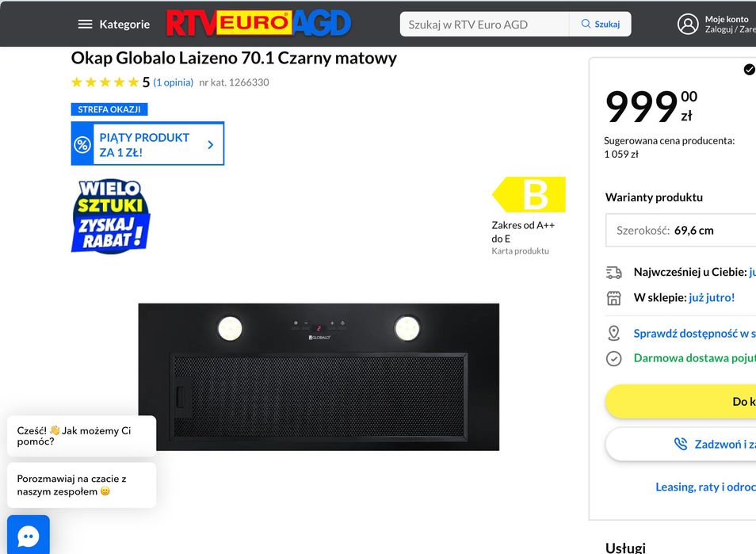Click the Wielosztuki zyskaj rabat badge
The image size is (756, 554).
110,216
